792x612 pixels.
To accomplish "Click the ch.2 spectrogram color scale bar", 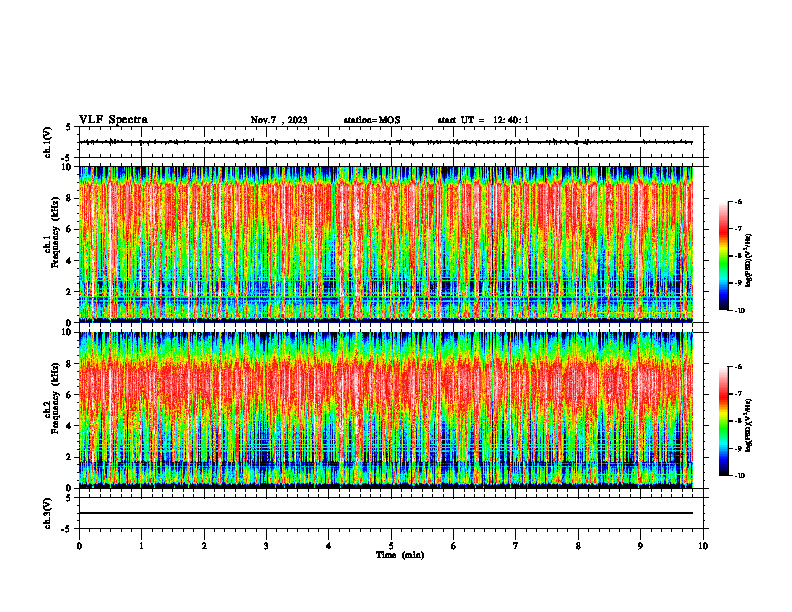I will 723,421.
